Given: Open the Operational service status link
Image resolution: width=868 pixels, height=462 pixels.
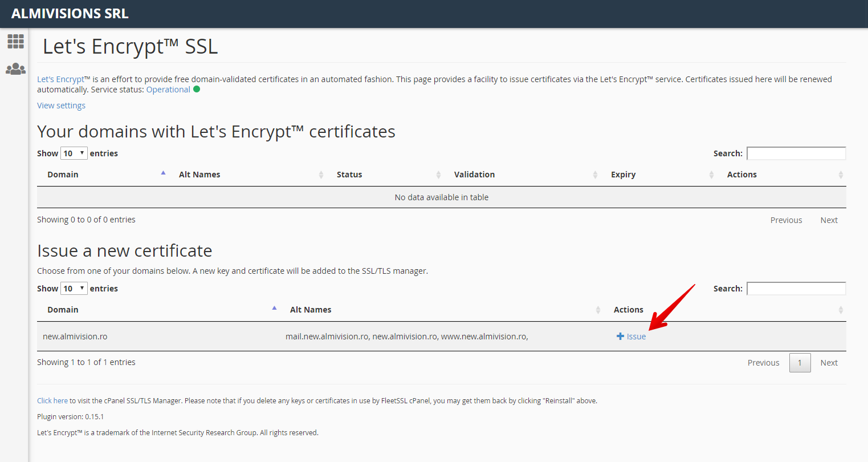Looking at the screenshot, I should click(168, 90).
